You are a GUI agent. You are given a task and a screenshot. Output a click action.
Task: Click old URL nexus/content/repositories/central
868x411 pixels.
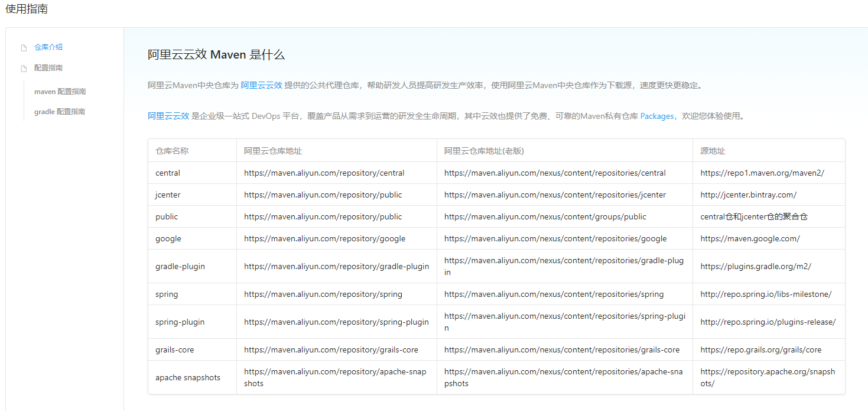555,173
